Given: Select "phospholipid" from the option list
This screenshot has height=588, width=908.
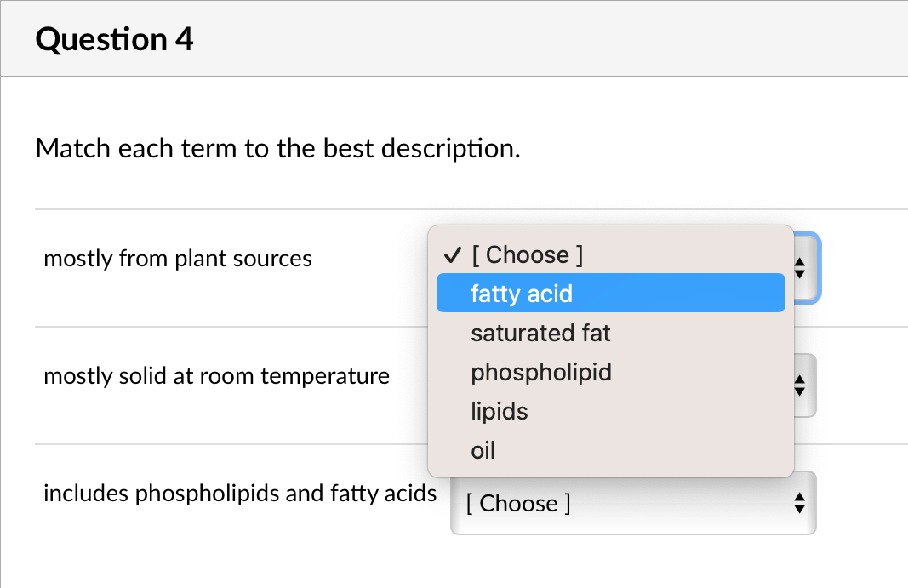Looking at the screenshot, I should tap(541, 372).
